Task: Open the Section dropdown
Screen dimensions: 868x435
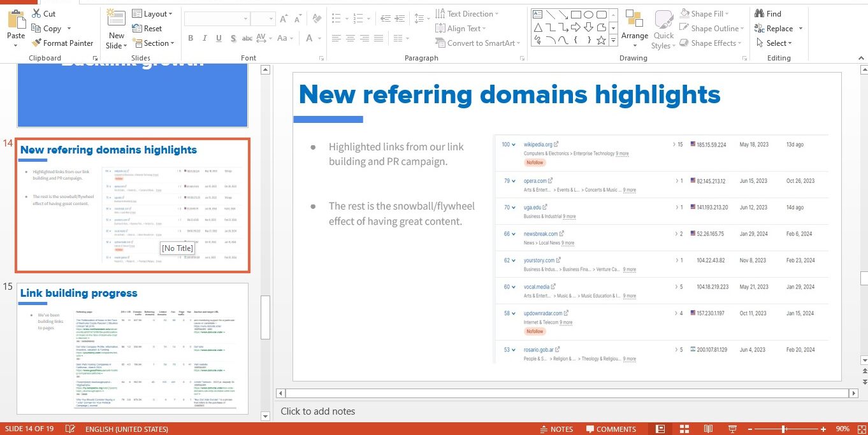Action: pyautogui.click(x=154, y=43)
